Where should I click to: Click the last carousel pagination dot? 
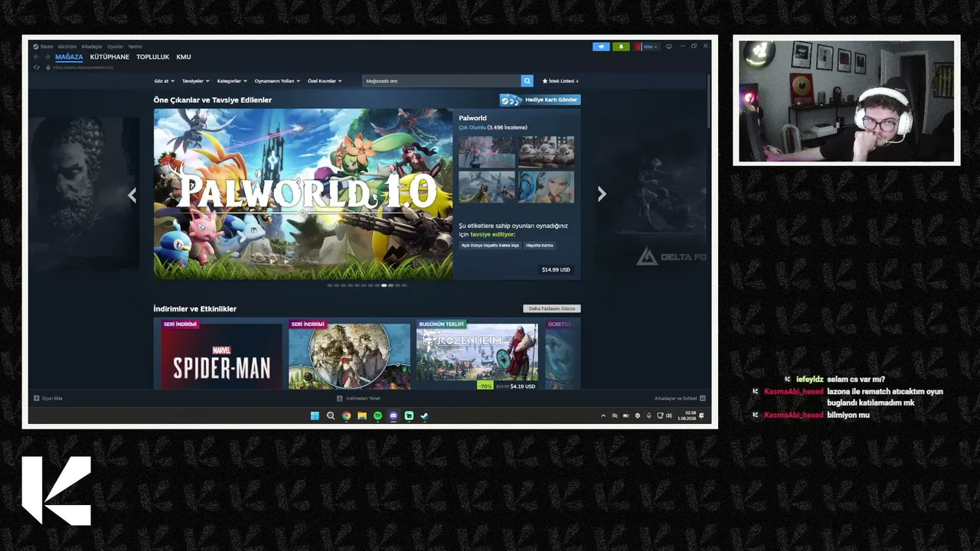404,285
